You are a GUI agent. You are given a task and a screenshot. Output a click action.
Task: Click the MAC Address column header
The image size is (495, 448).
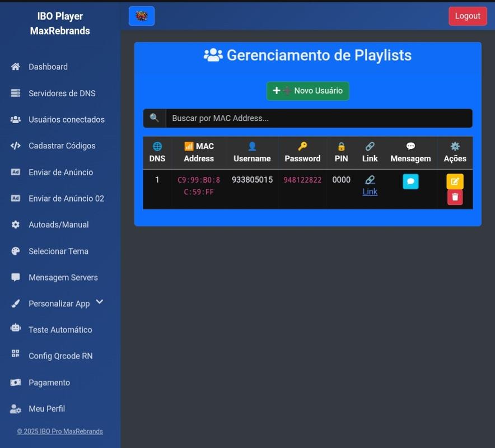(199, 152)
